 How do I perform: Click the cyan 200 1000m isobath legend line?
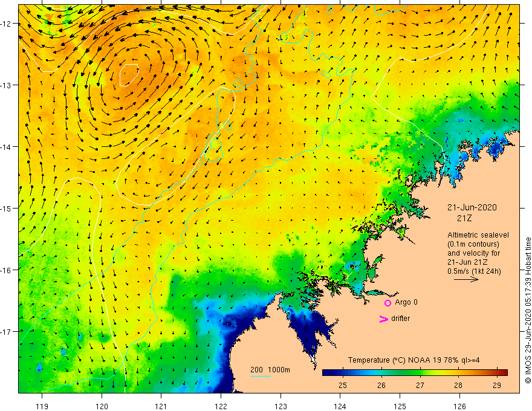pos(261,376)
